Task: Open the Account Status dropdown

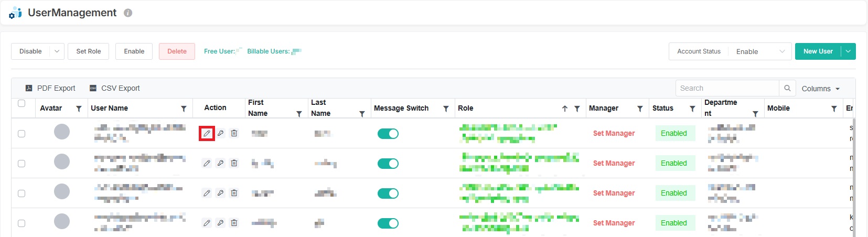Action: pos(760,51)
